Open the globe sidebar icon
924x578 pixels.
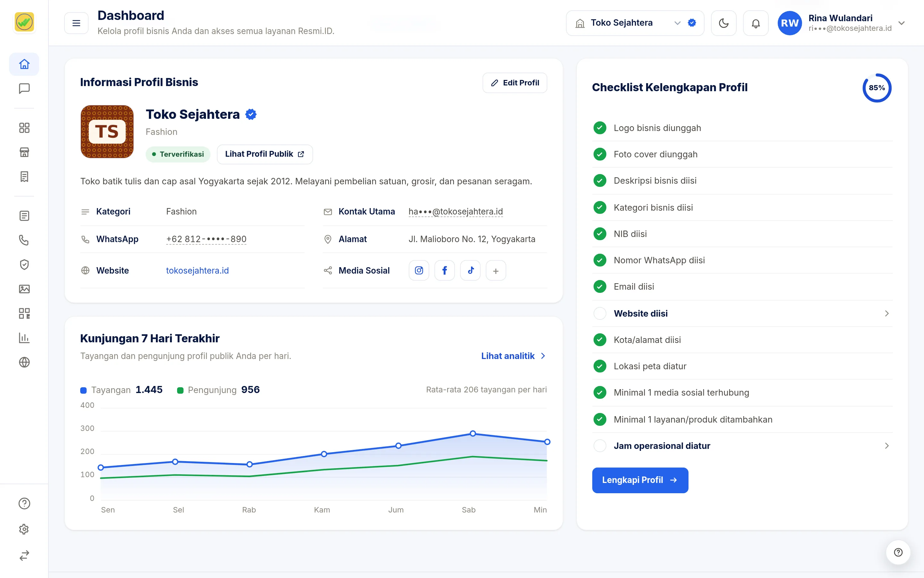click(24, 362)
